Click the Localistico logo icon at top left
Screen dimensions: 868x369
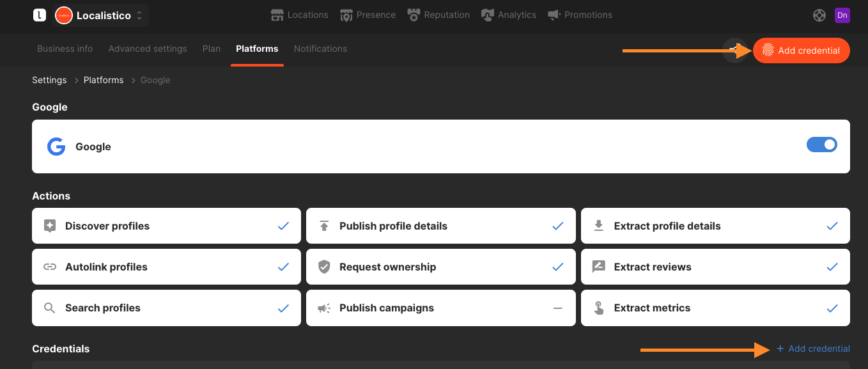pyautogui.click(x=40, y=15)
